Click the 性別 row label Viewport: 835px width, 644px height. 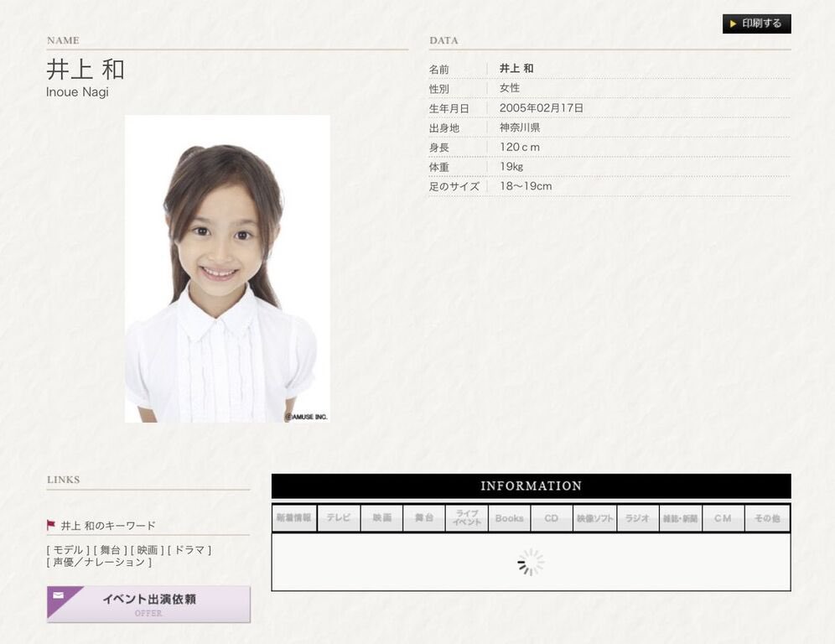[439, 89]
